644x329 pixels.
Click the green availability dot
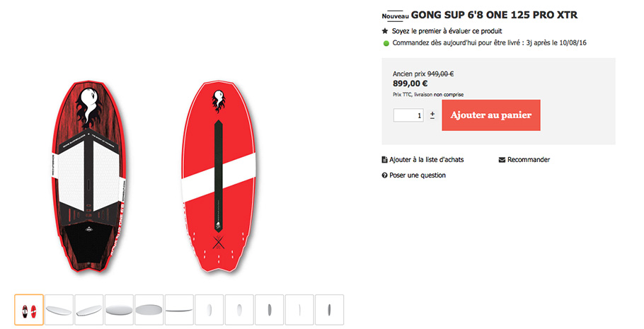(386, 43)
